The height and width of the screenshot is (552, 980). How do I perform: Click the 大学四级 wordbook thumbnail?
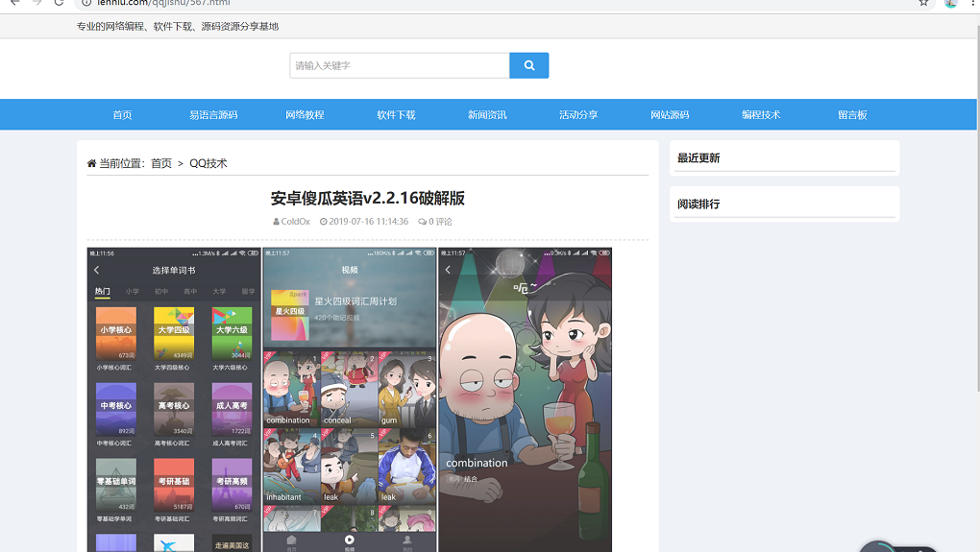pyautogui.click(x=174, y=333)
